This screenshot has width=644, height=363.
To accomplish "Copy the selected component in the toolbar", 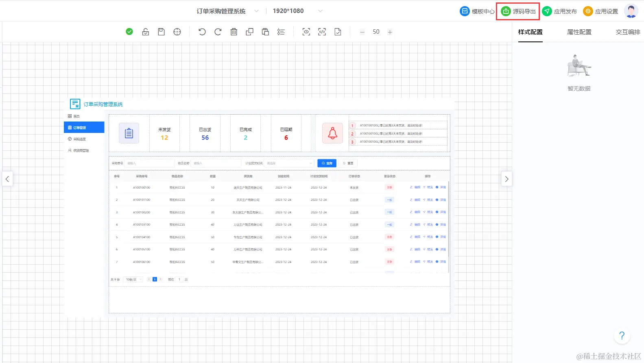I will (x=249, y=32).
